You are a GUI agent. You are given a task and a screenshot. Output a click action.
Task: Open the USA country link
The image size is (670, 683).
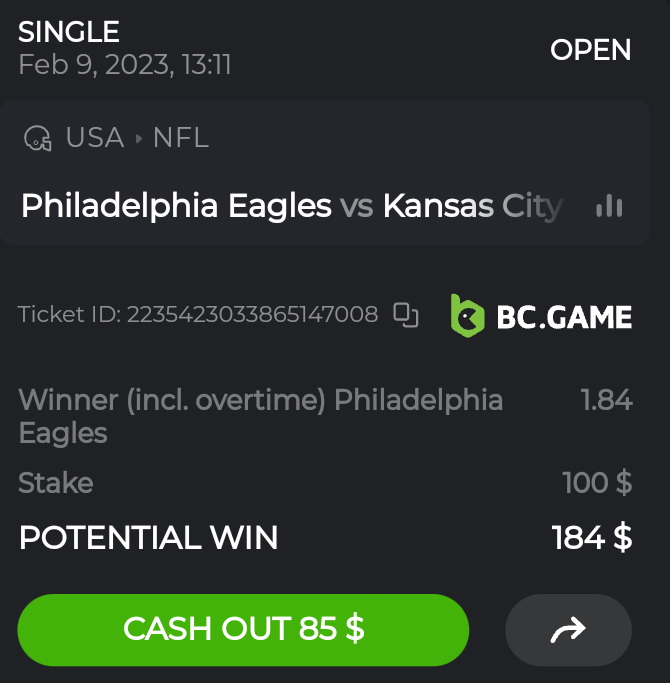click(94, 138)
